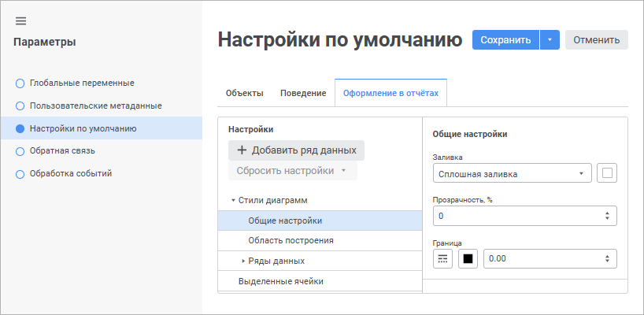Open the dropdown arrow beside Сохранить

pyautogui.click(x=550, y=40)
